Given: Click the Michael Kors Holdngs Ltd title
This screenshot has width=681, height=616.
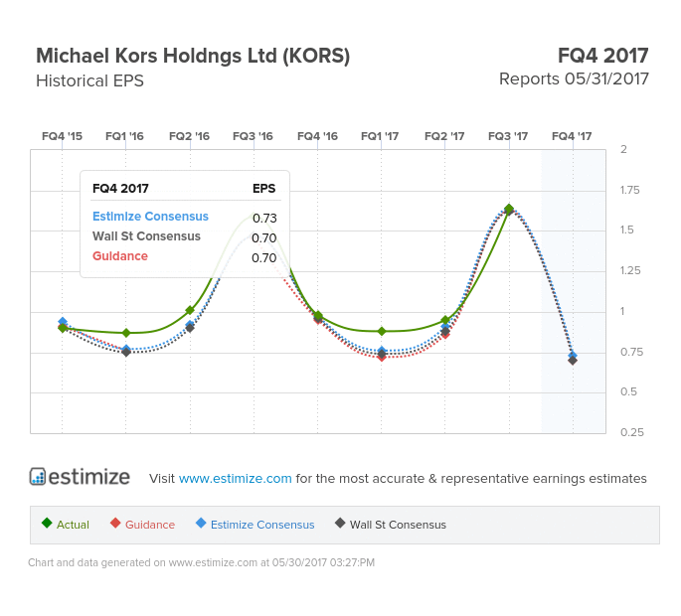Looking at the screenshot, I should (x=193, y=56).
